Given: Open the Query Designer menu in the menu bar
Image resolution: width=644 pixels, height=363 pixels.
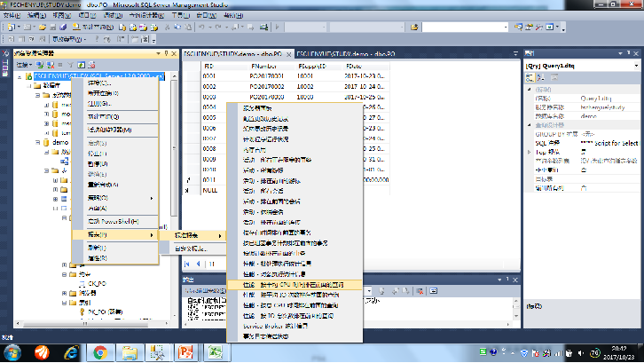Looking at the screenshot, I should click(146, 16).
